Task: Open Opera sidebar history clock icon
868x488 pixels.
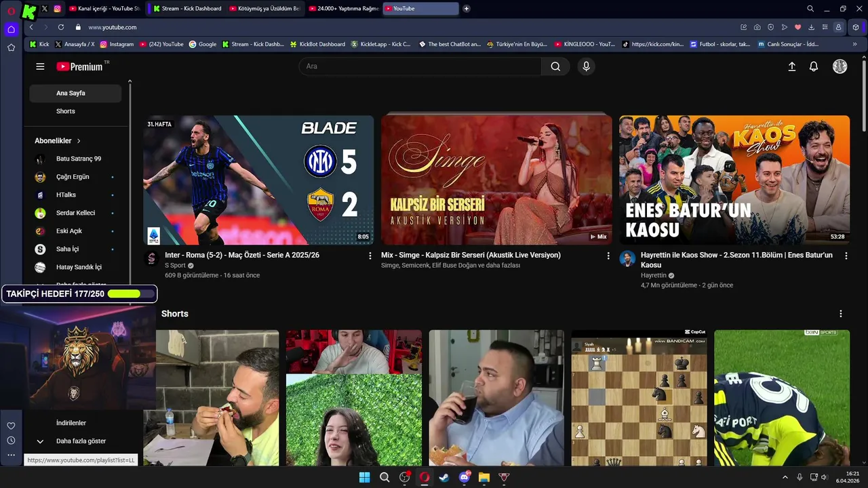Action: (11, 441)
